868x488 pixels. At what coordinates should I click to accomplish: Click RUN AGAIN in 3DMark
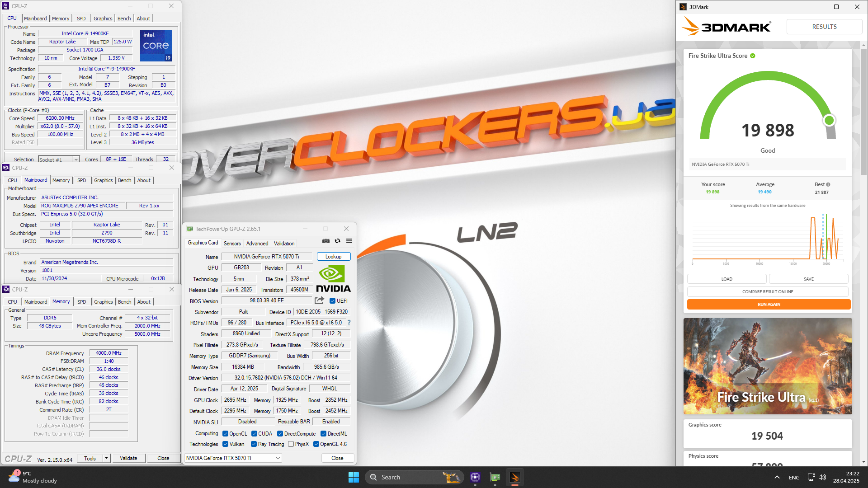click(x=769, y=305)
